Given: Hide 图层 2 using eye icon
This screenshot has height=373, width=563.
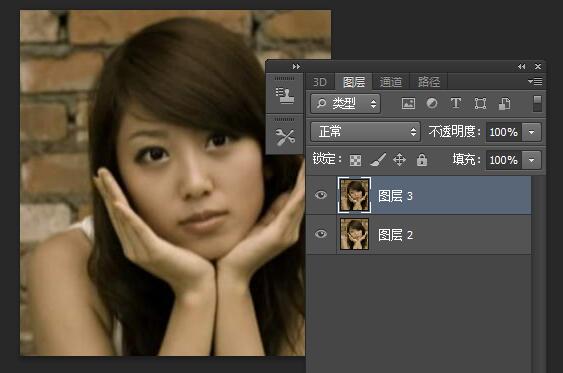Looking at the screenshot, I should point(321,234).
